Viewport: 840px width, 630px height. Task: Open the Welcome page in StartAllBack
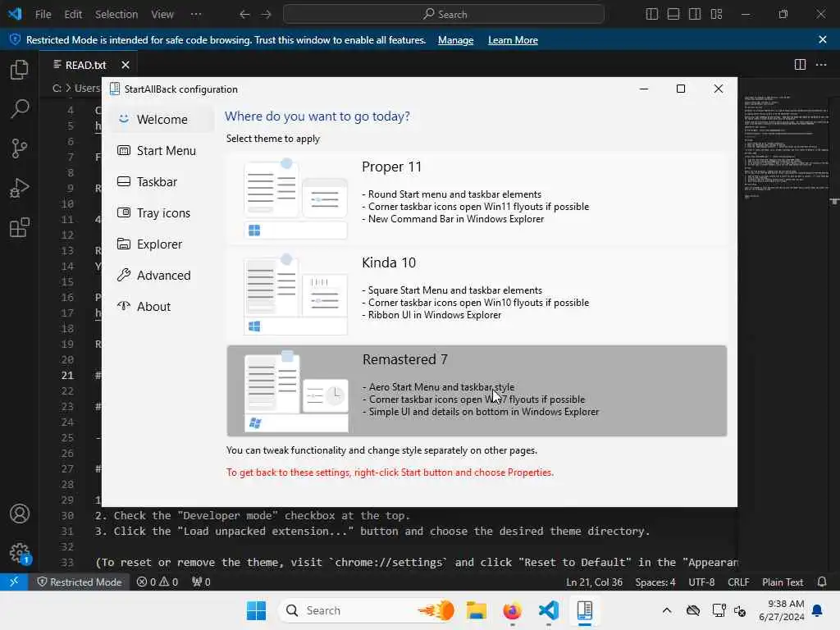[x=162, y=120]
